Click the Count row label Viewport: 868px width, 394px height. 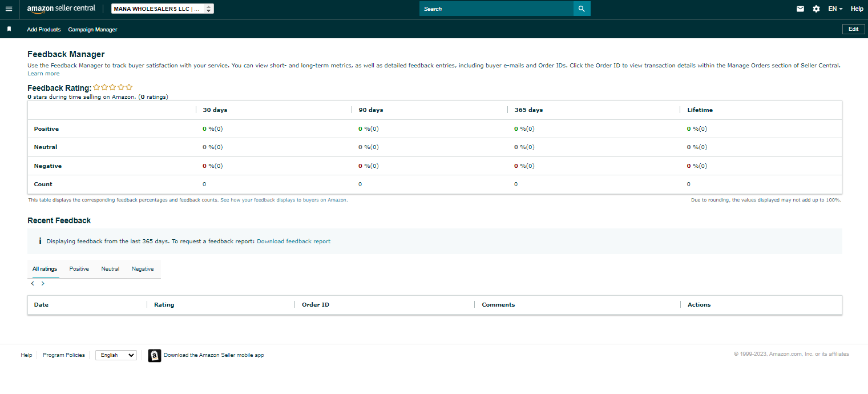coord(43,184)
